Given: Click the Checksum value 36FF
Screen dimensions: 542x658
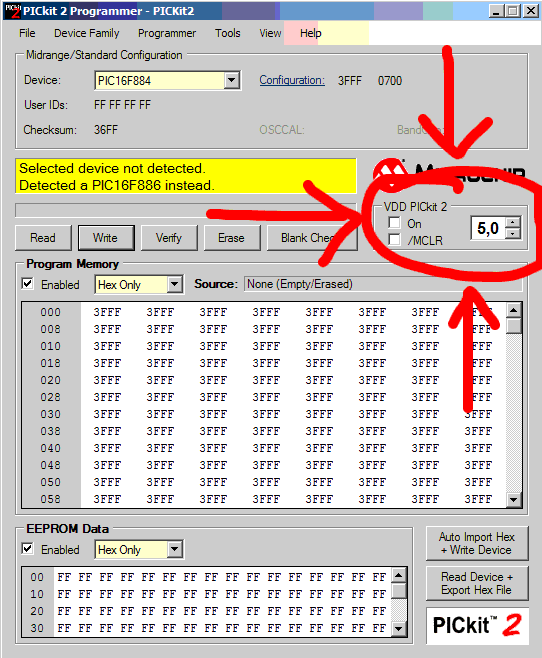Looking at the screenshot, I should pos(106,130).
